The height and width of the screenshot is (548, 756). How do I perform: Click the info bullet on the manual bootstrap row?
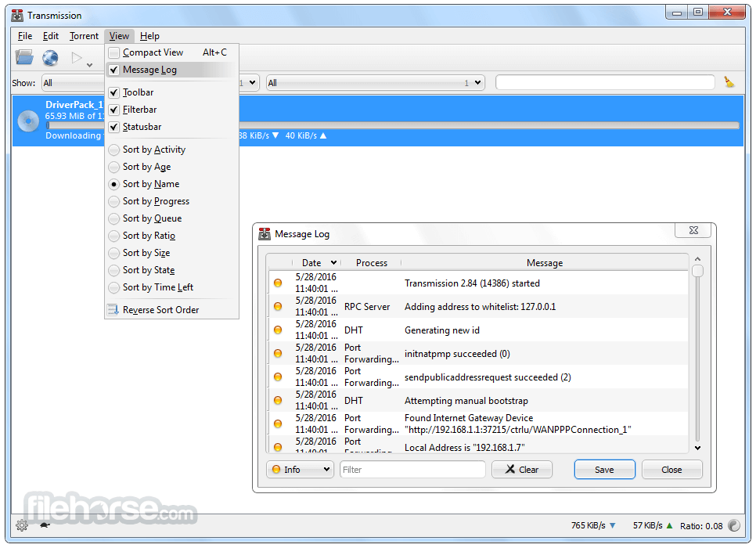[278, 400]
